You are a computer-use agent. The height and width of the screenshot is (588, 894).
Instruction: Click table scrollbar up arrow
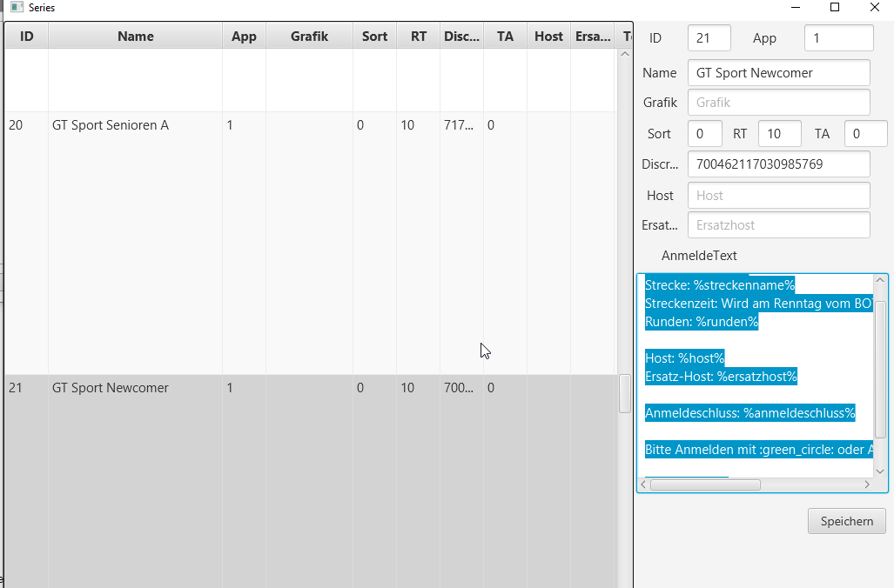click(x=623, y=54)
